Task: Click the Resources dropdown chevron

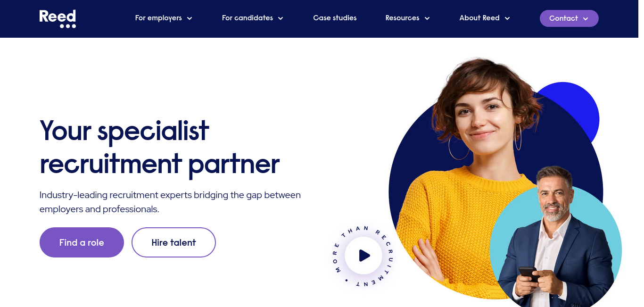Action: click(x=427, y=18)
